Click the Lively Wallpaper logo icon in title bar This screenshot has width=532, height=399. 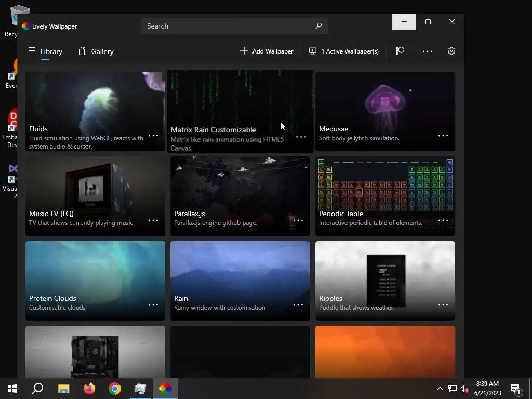pyautogui.click(x=26, y=26)
